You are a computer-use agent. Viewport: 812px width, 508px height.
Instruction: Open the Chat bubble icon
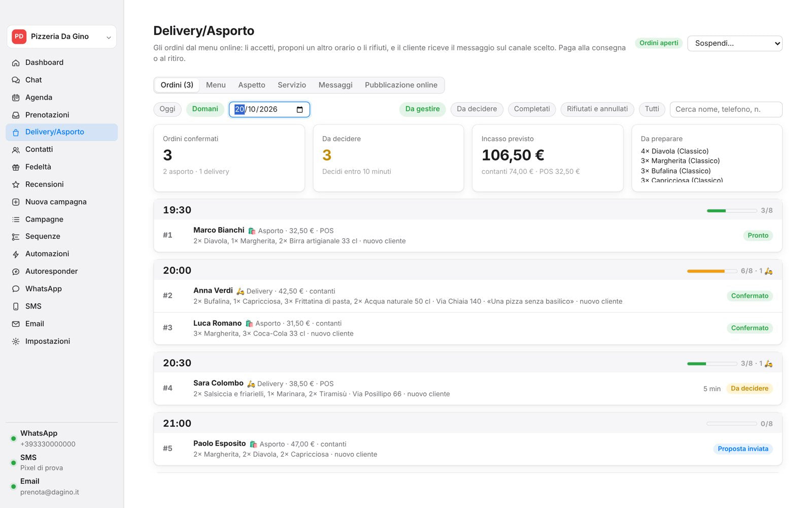(16, 80)
